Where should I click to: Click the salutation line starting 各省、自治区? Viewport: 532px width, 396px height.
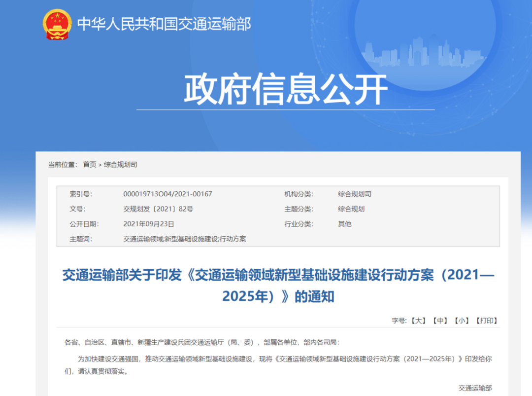202,342
